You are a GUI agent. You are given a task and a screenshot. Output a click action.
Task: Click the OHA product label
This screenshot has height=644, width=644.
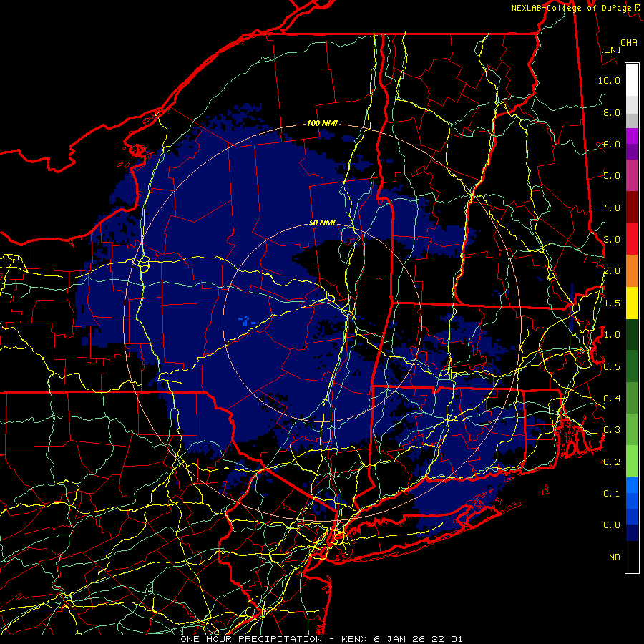(x=628, y=42)
